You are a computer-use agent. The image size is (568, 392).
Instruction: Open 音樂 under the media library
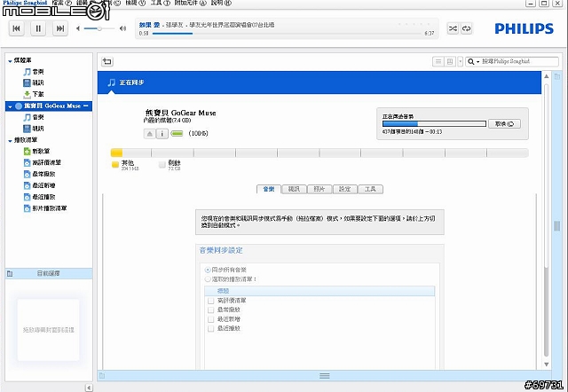point(34,72)
